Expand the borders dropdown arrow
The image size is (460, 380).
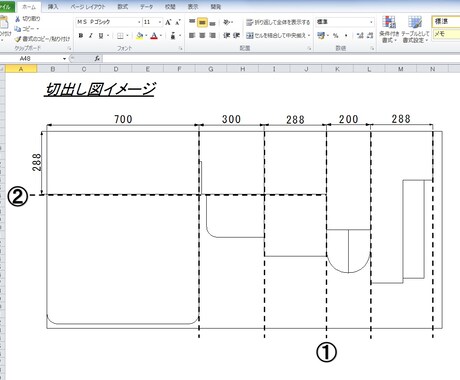click(x=127, y=36)
